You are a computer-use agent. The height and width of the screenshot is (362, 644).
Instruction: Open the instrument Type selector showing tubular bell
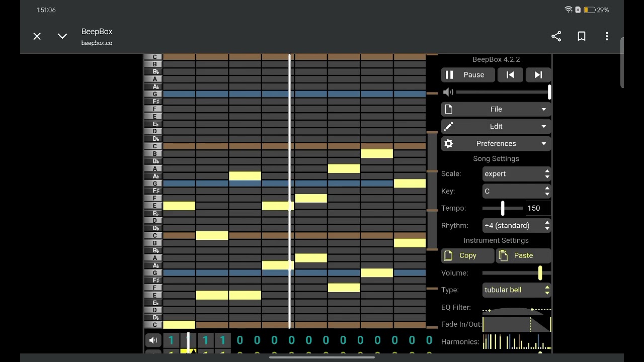(x=516, y=290)
